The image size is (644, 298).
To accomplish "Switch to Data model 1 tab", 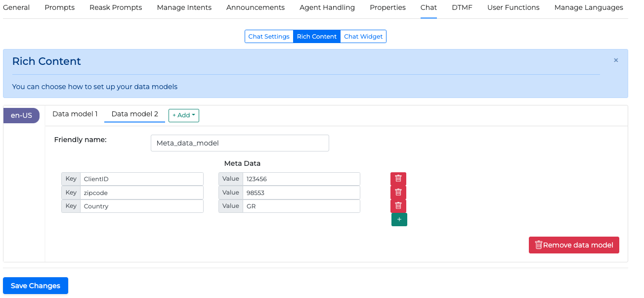I will click(75, 114).
